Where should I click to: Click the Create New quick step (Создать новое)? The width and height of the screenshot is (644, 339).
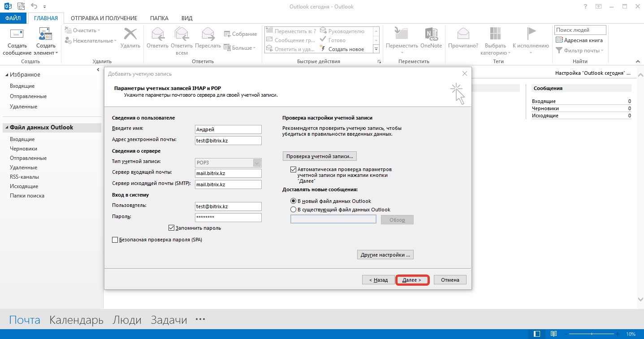click(x=341, y=49)
